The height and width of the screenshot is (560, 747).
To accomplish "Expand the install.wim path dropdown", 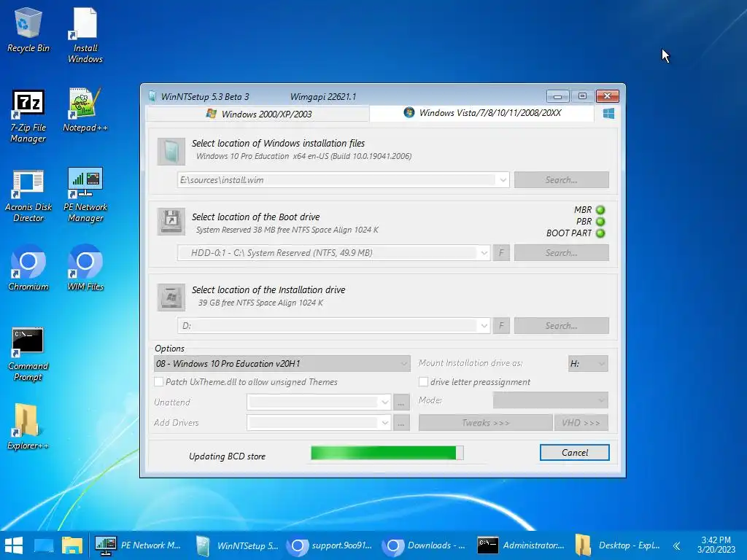I will tap(503, 180).
